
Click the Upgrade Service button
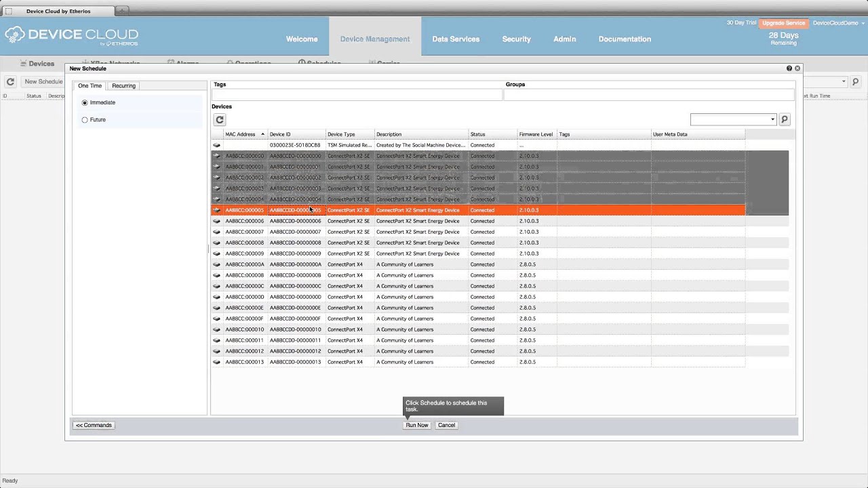pyautogui.click(x=783, y=23)
